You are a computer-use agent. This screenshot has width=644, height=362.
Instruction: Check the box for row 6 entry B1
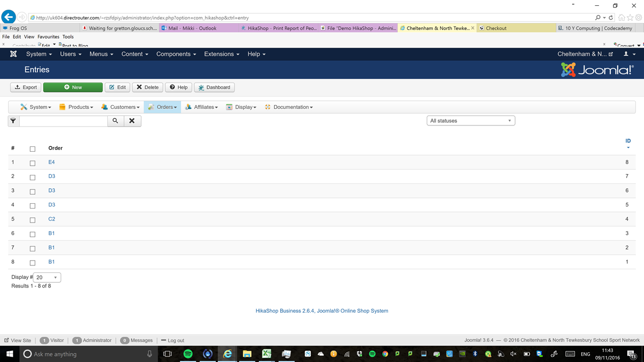point(32,234)
